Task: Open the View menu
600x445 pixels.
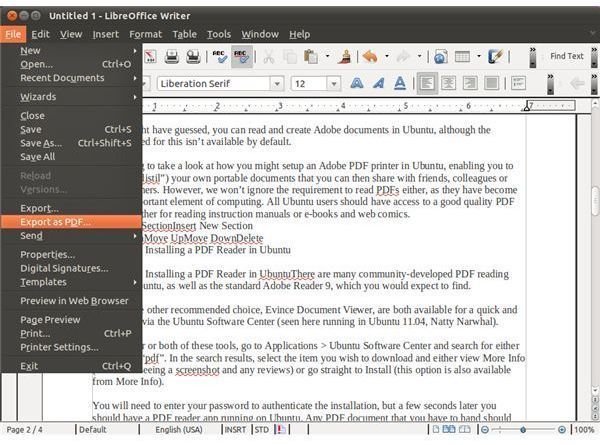Action: 71,34
